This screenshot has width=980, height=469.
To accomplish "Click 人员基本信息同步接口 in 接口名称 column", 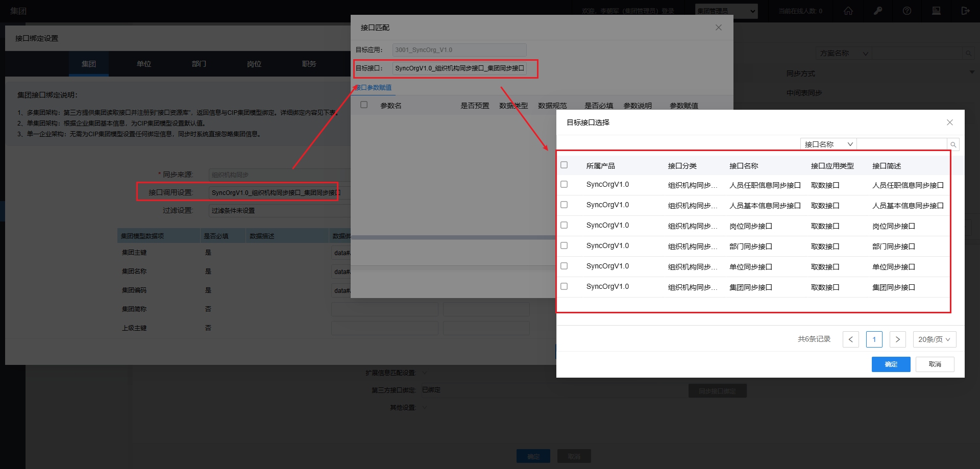I will pos(765,206).
